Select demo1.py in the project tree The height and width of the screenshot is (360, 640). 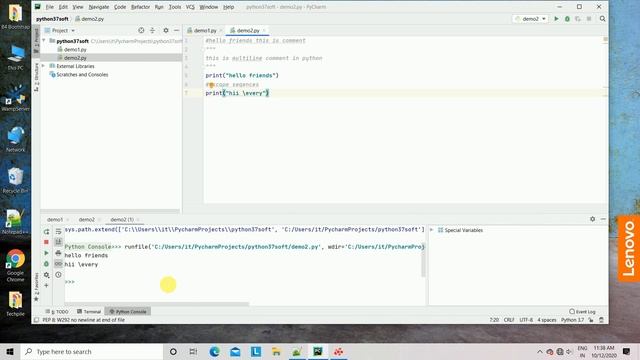pos(75,49)
